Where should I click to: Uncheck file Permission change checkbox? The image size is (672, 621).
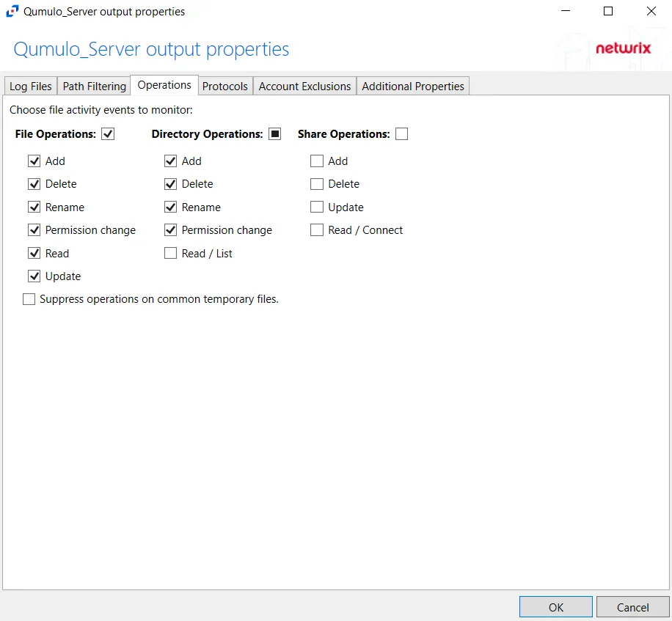click(x=34, y=230)
